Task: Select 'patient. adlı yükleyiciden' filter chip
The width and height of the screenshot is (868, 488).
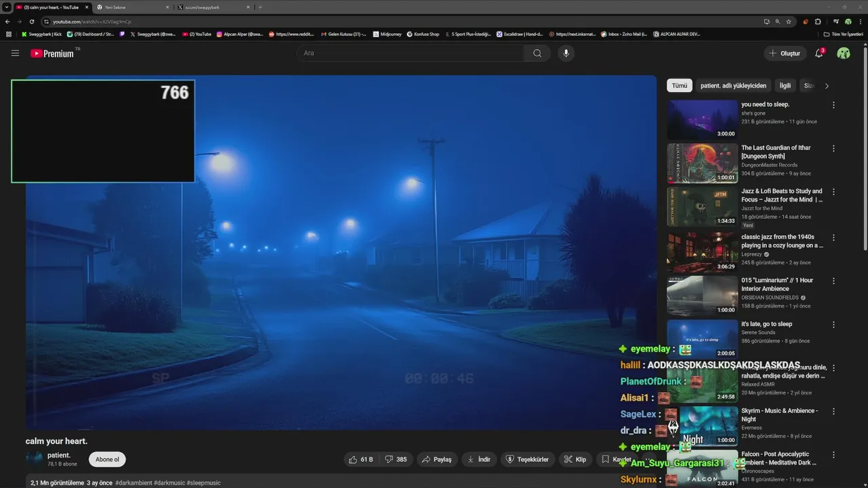Action: 734,86
